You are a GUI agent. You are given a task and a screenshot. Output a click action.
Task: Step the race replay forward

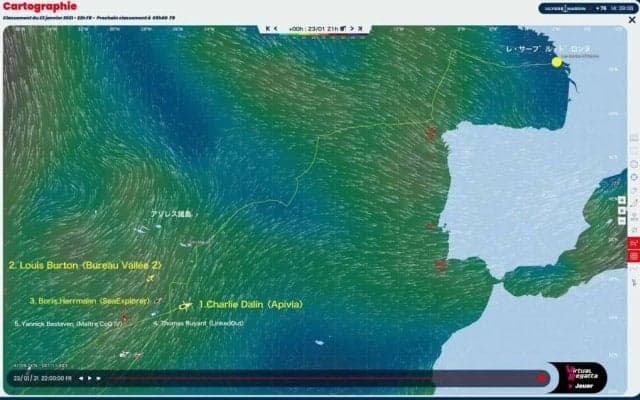[98, 378]
